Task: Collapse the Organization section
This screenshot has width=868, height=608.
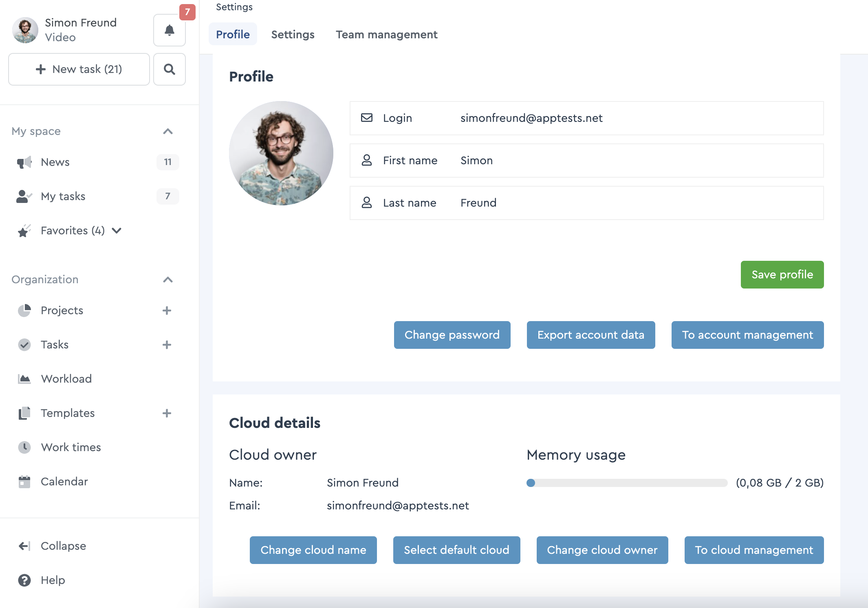Action: (168, 280)
